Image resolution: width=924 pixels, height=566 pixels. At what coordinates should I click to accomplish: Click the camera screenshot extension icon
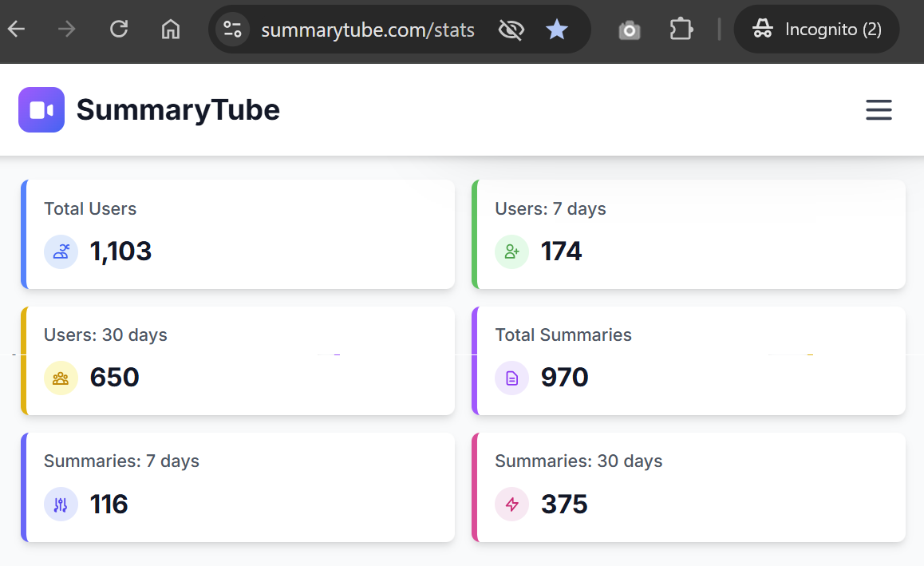(x=630, y=30)
